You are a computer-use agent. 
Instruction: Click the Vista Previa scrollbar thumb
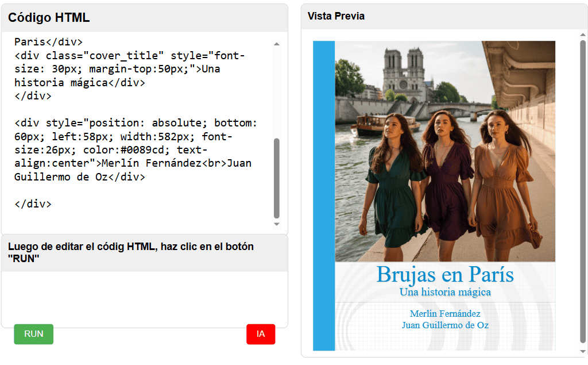[583, 190]
